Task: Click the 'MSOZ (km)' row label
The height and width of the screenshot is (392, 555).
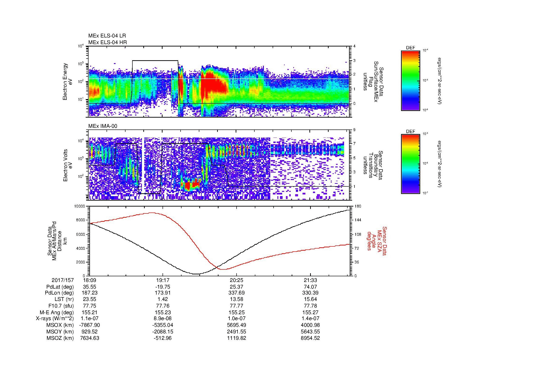Action: point(60,338)
